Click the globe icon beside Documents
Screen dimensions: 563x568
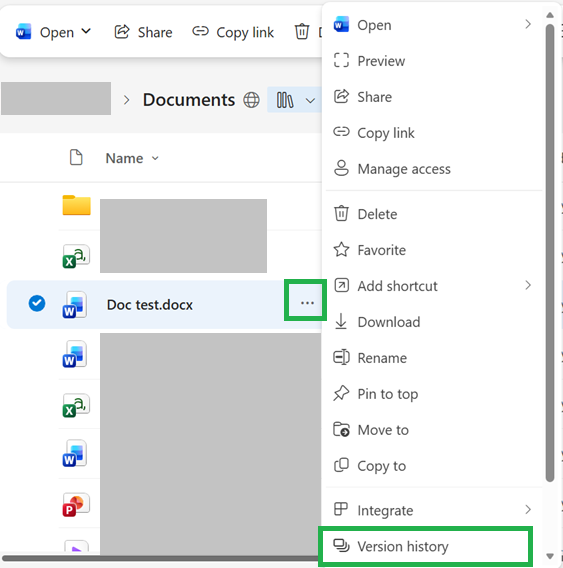click(251, 100)
